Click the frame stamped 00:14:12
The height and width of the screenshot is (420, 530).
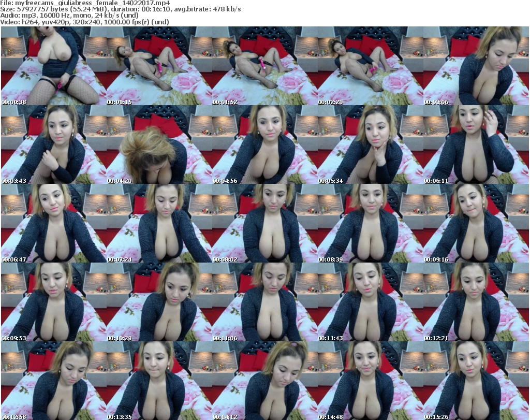pos(264,381)
